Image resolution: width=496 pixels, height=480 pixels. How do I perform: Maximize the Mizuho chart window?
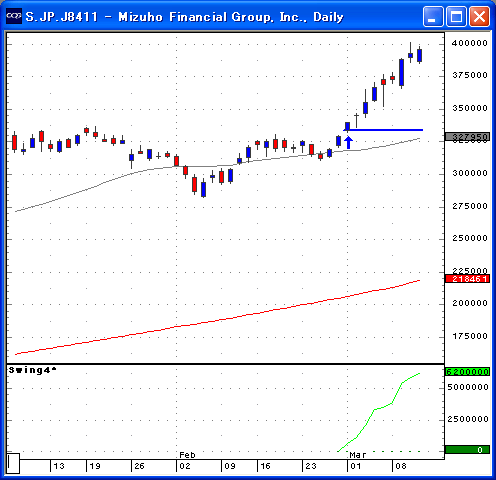pos(456,16)
